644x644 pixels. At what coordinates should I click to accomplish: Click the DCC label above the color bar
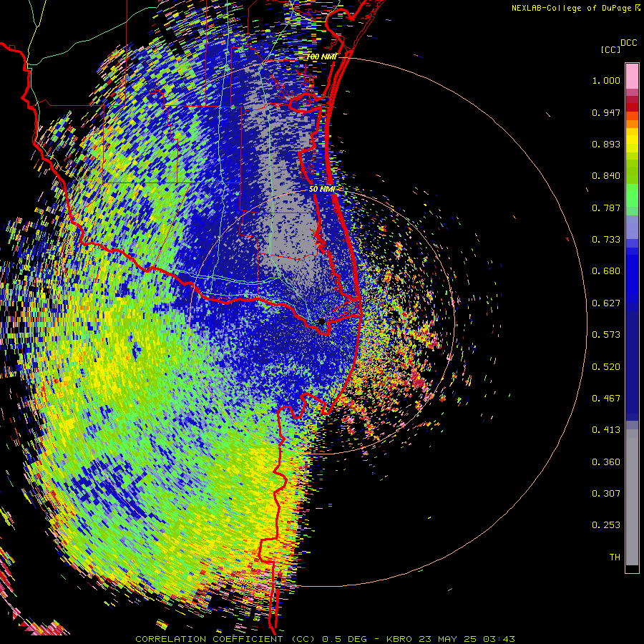click(628, 43)
